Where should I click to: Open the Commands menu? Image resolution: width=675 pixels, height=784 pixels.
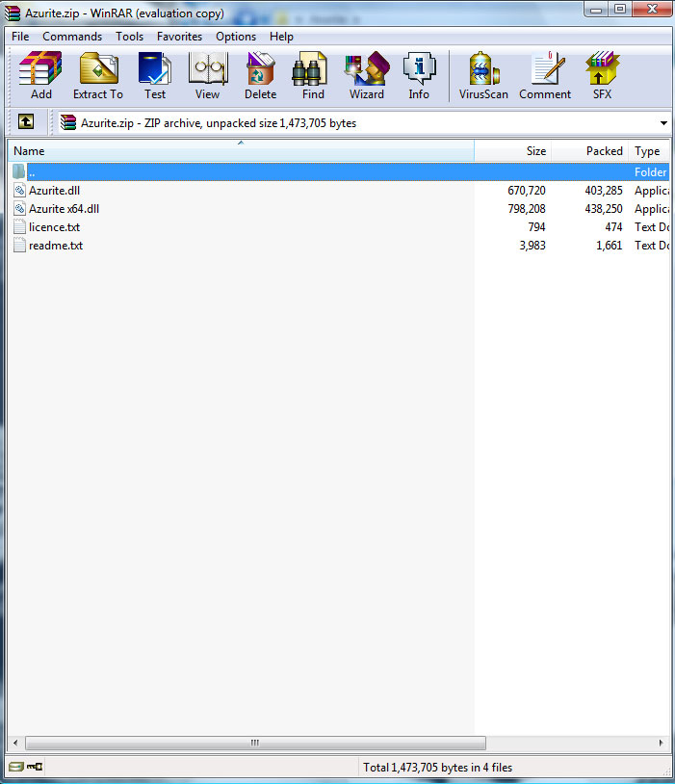(x=72, y=37)
